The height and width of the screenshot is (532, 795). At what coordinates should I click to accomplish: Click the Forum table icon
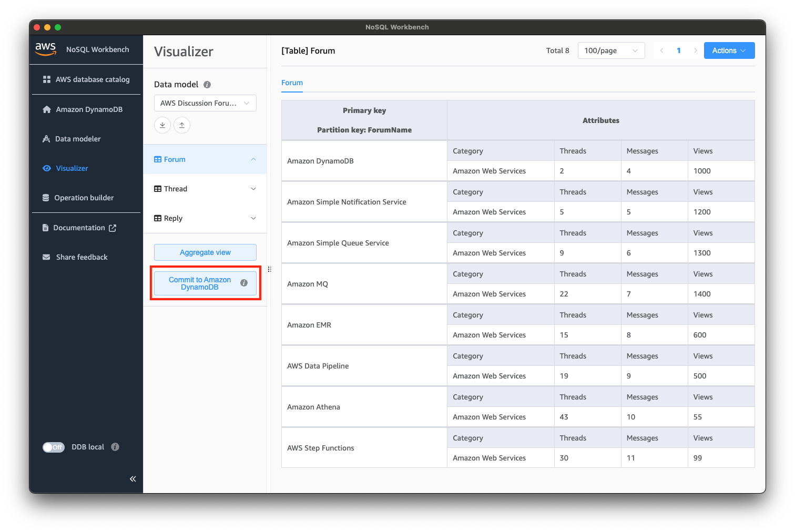point(158,159)
